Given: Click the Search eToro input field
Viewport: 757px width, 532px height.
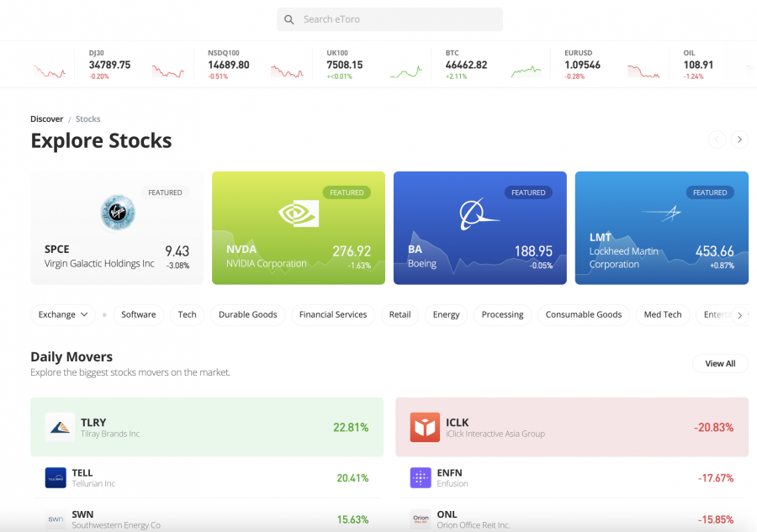Looking at the screenshot, I should pos(395,19).
